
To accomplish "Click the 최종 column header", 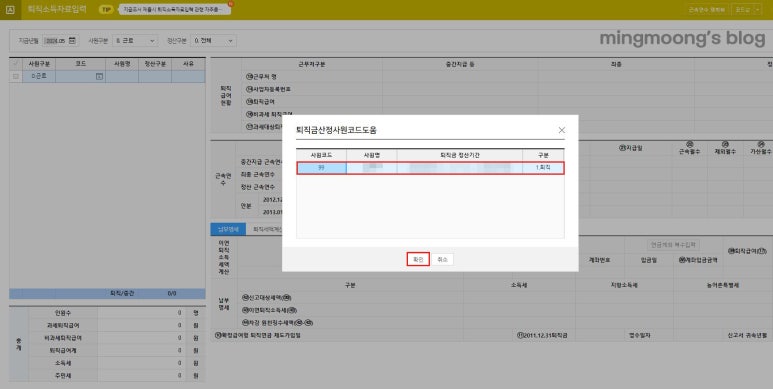I will [616, 65].
